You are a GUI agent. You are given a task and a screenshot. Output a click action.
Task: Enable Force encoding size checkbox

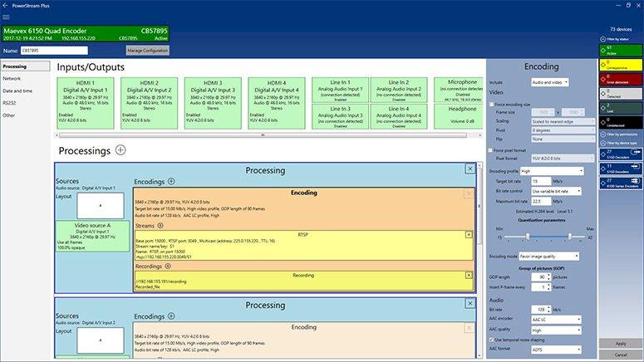coord(490,105)
